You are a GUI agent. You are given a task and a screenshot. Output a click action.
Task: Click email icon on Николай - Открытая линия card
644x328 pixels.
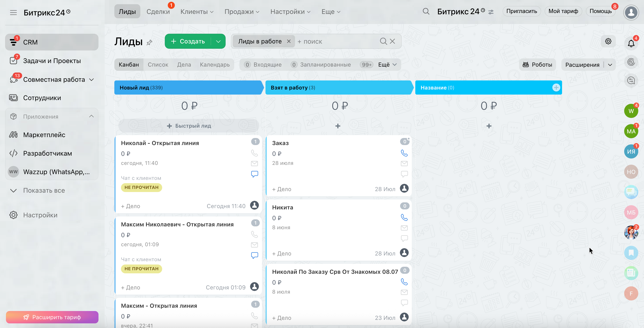(x=254, y=163)
